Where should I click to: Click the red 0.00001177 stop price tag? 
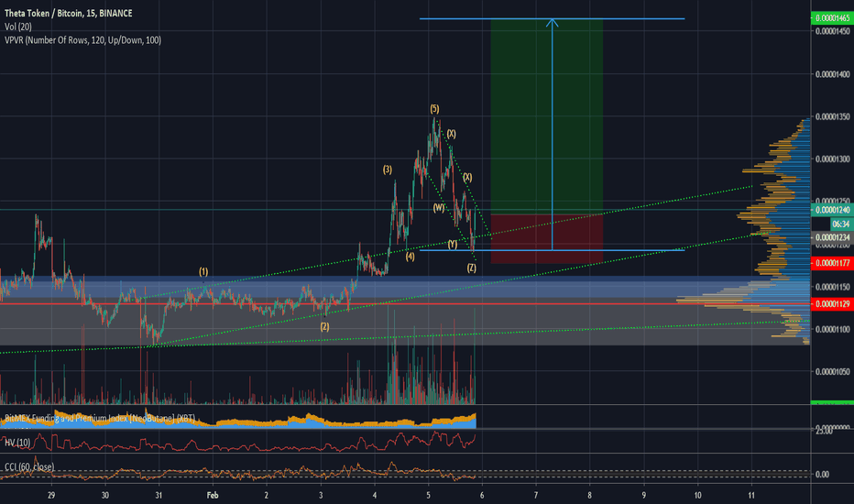pyautogui.click(x=832, y=263)
